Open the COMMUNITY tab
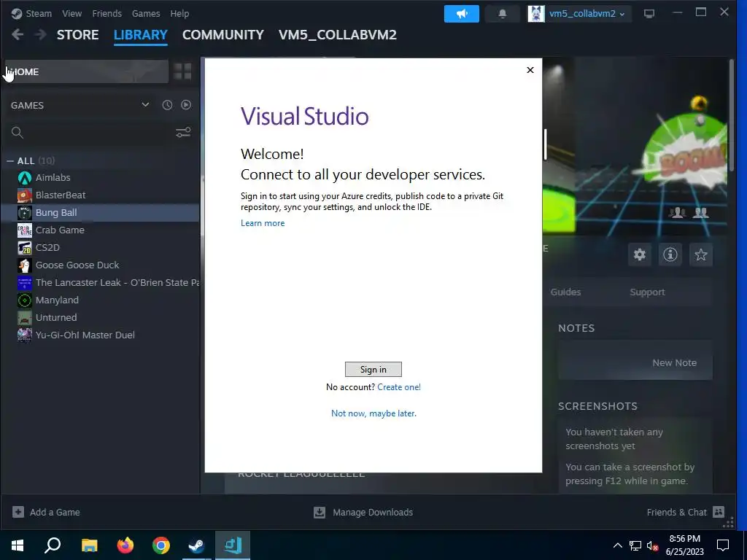The image size is (747, 560). click(x=223, y=35)
